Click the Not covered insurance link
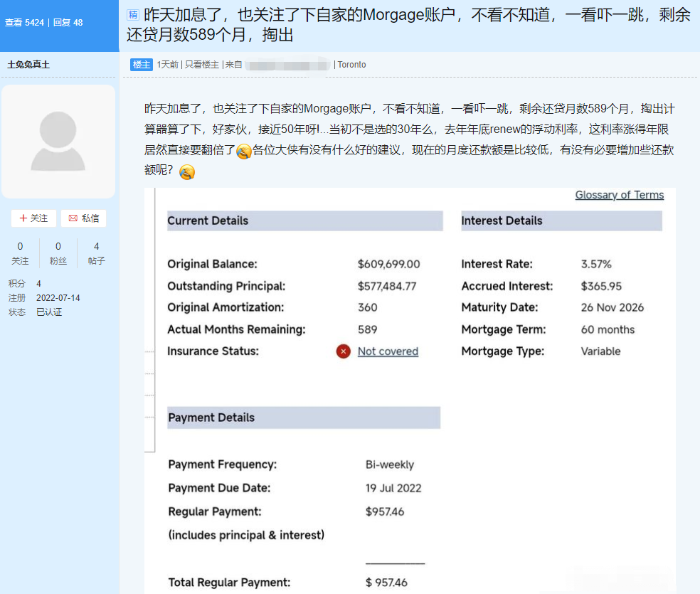Screen dimensions: 700x594 [388, 351]
